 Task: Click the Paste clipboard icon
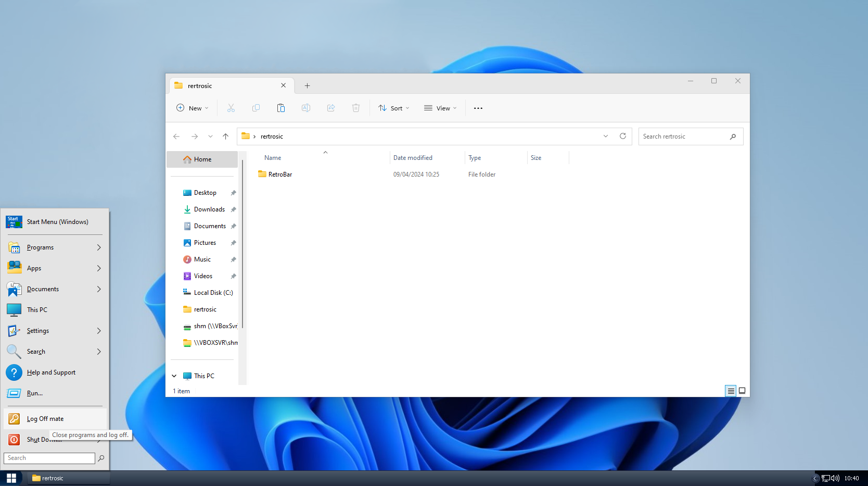(281, 108)
